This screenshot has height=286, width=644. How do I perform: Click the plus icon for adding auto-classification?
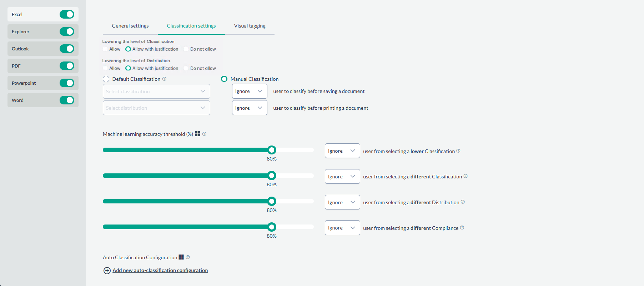coord(107,271)
